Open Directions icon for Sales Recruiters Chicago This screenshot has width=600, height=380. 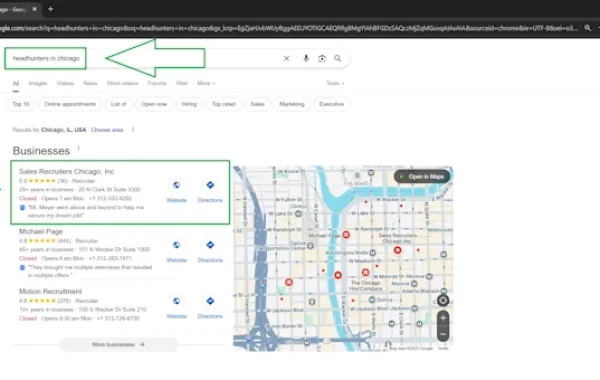pyautogui.click(x=210, y=185)
